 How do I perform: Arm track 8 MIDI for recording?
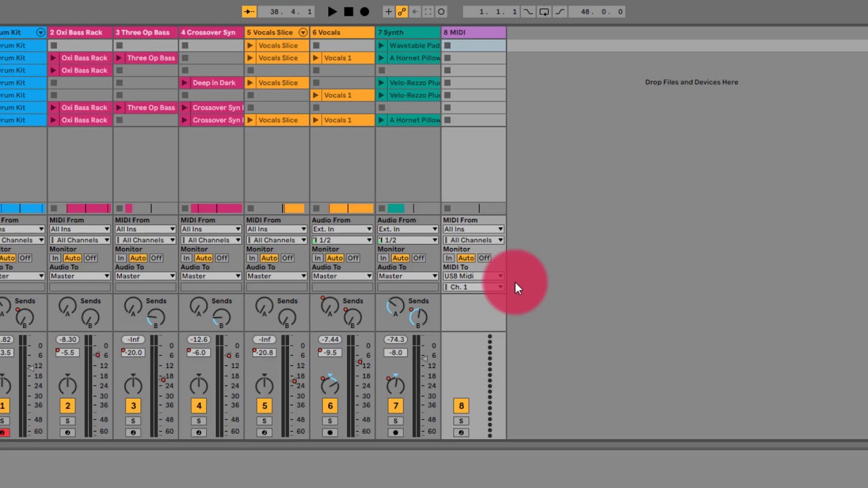pos(461,432)
